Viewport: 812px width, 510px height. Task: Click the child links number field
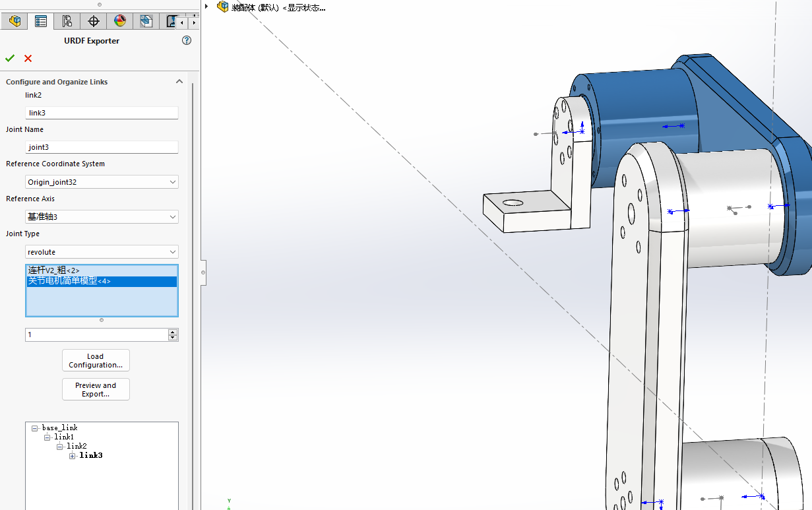coord(96,335)
